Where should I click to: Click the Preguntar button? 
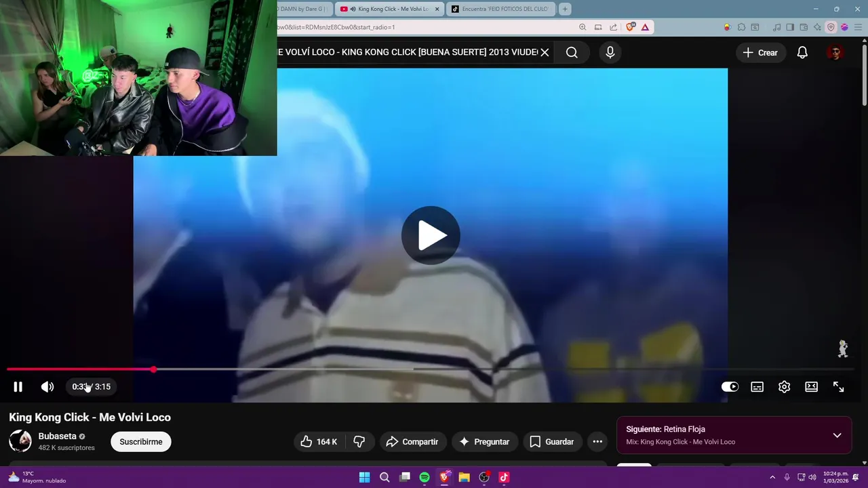click(485, 442)
